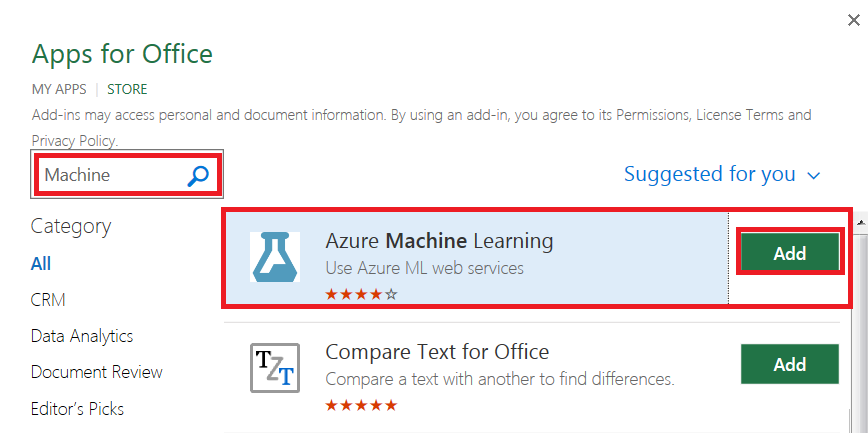Click the chevron beside Suggested for you
The width and height of the screenshot is (868, 433).
(813, 176)
